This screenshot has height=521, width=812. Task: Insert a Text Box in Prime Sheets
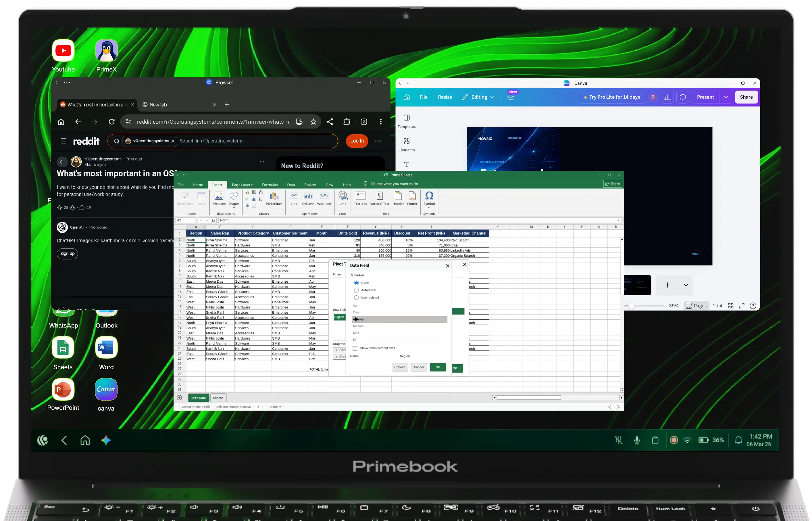(x=360, y=198)
